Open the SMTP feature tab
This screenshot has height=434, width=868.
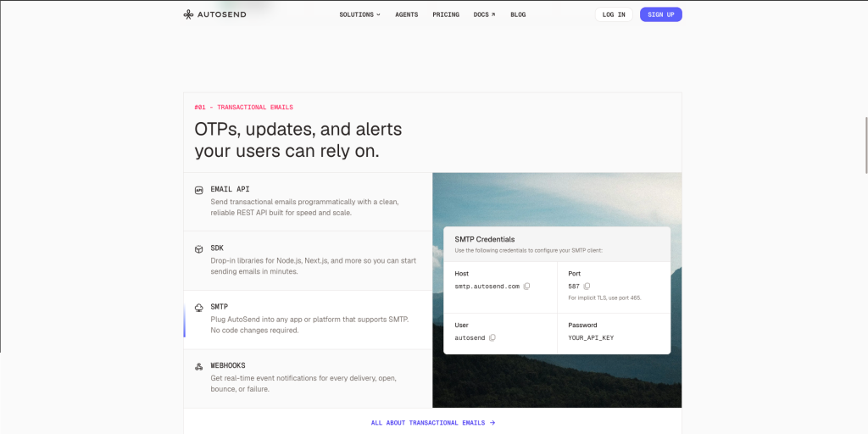point(308,320)
